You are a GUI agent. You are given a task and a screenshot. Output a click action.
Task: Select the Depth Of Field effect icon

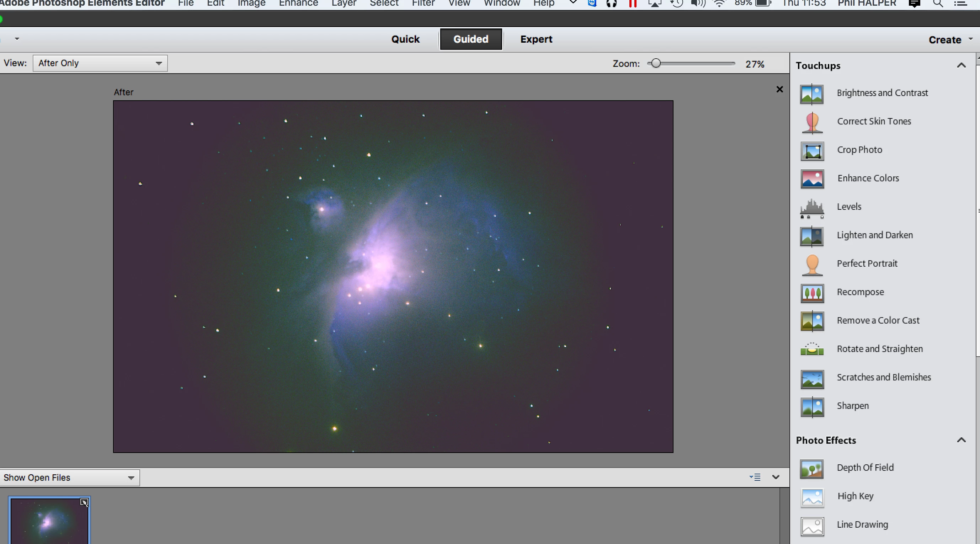tap(812, 469)
